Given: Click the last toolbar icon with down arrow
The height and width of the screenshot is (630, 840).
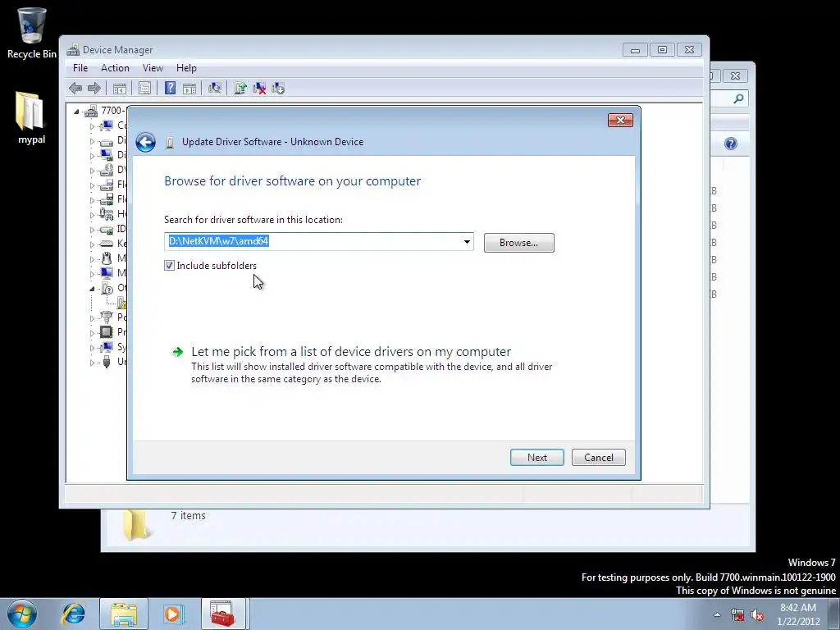Looking at the screenshot, I should click(x=278, y=89).
